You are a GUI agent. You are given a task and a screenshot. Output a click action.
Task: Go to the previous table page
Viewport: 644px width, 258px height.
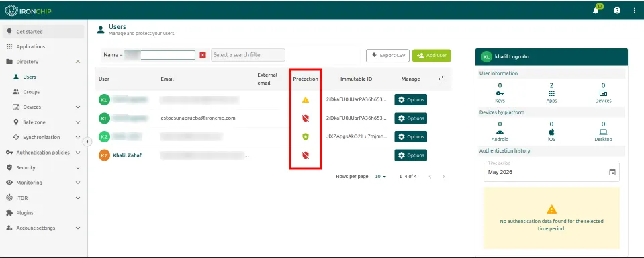click(x=430, y=177)
